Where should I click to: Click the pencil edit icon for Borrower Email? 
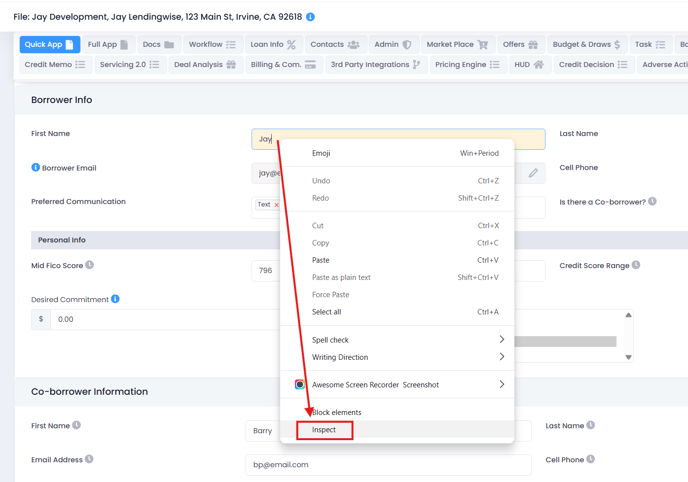pyautogui.click(x=533, y=173)
